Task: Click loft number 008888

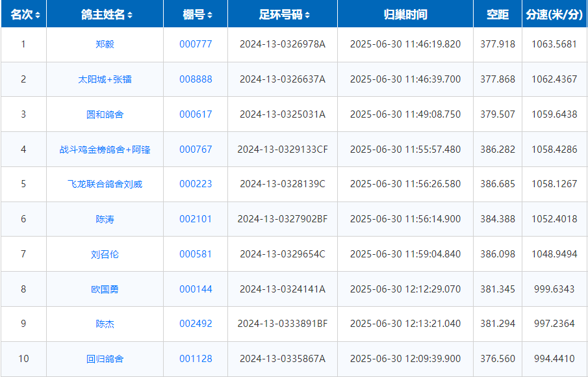Action: [196, 79]
